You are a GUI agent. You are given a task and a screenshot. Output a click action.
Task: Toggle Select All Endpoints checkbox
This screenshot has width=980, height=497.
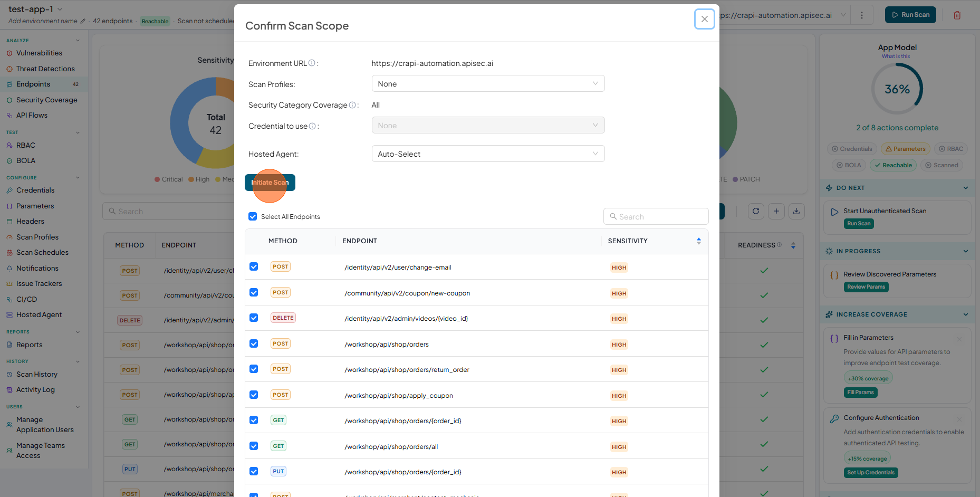click(x=253, y=216)
